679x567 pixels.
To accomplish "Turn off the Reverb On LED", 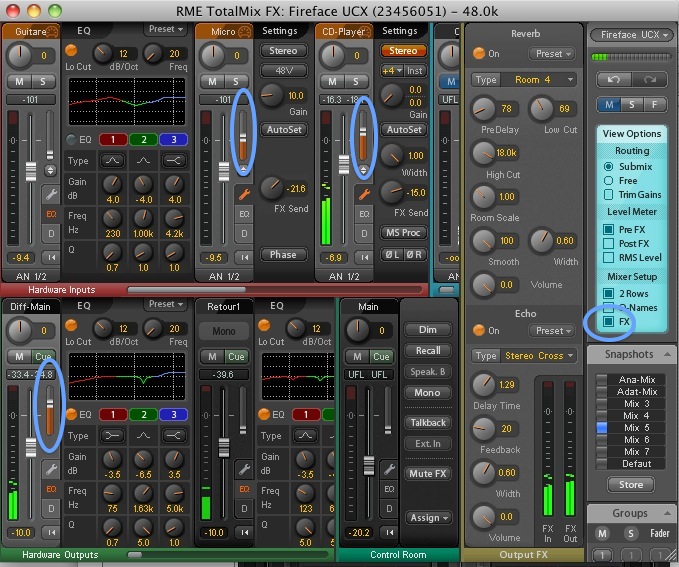I will click(x=479, y=53).
